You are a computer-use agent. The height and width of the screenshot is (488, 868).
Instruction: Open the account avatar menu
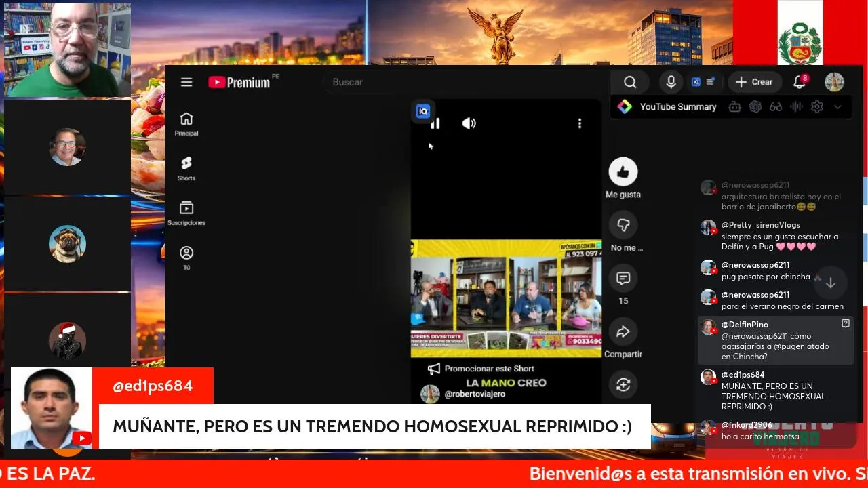pyautogui.click(x=834, y=82)
